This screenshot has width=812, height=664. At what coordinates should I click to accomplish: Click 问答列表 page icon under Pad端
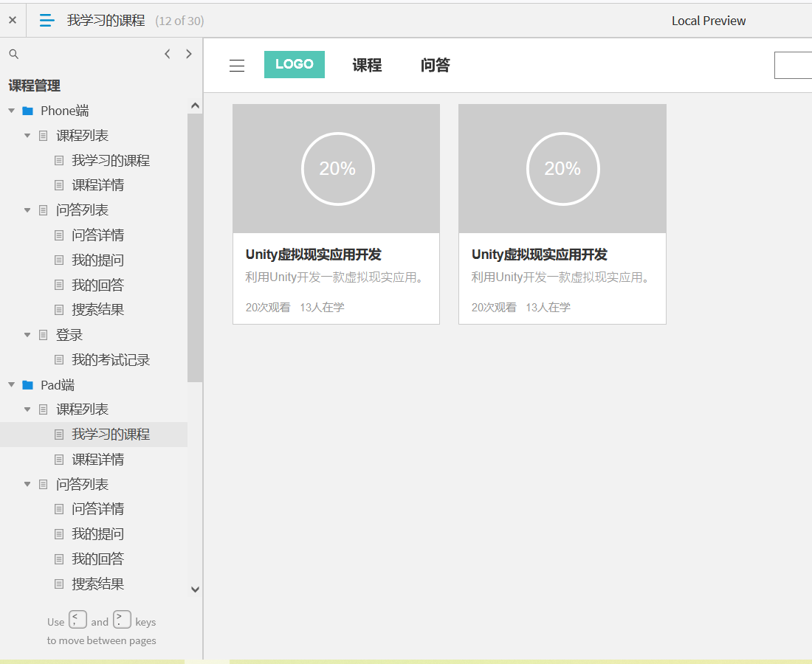(x=44, y=485)
